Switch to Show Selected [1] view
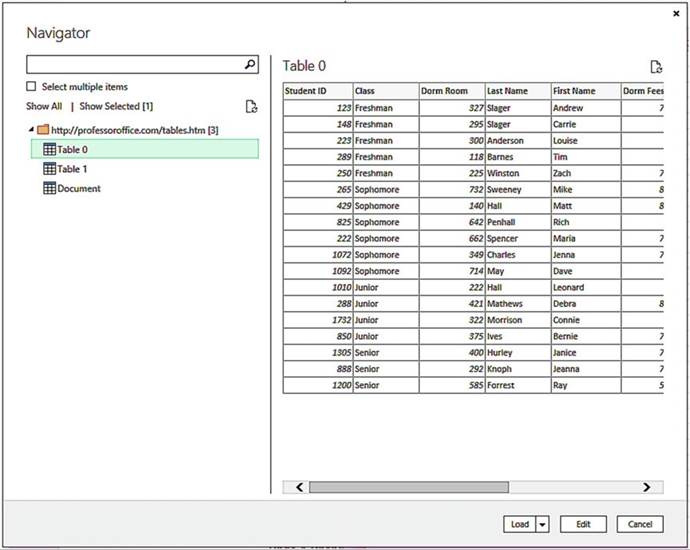This screenshot has width=690, height=550. [x=116, y=106]
